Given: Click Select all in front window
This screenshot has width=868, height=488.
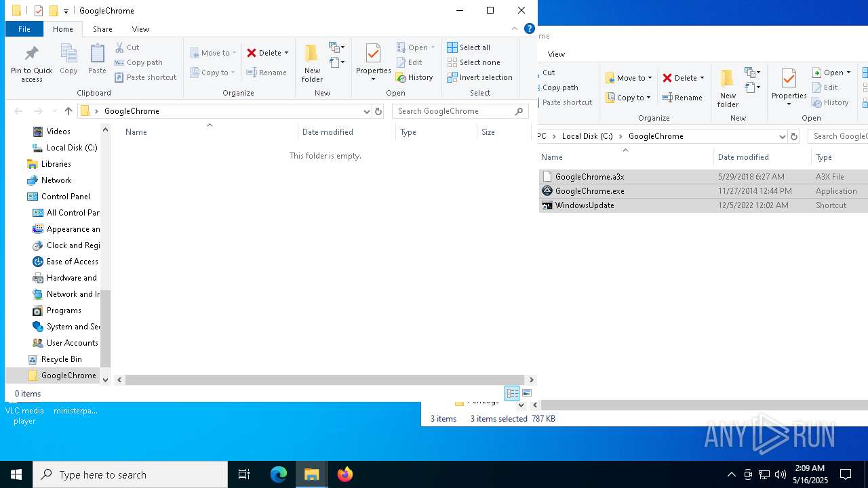Looking at the screenshot, I should [x=469, y=47].
